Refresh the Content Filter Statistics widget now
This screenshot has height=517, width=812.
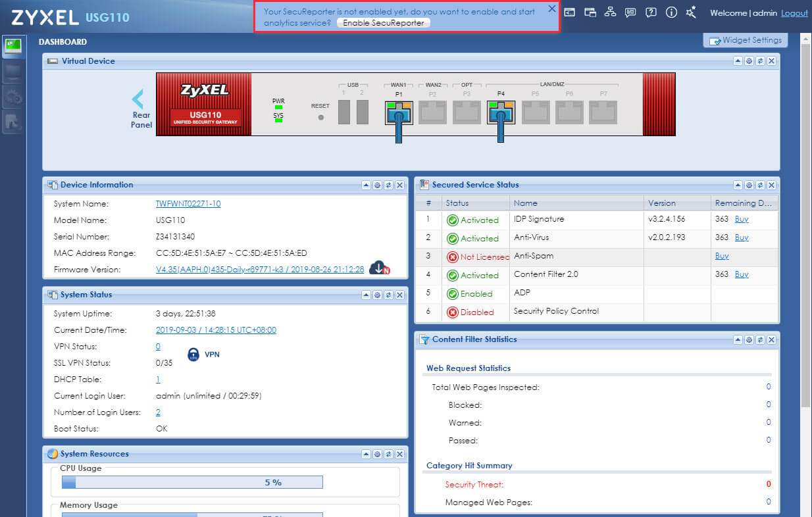pyautogui.click(x=760, y=340)
